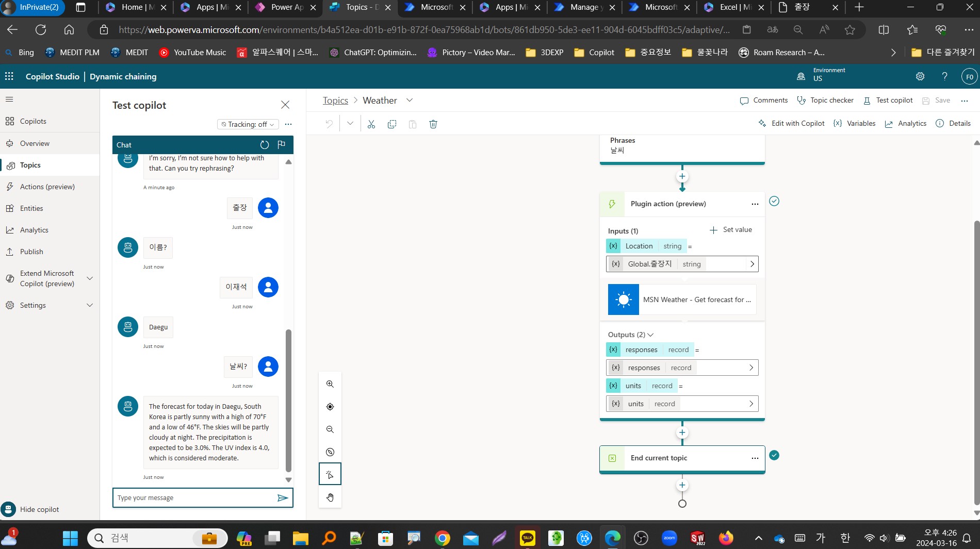Undo the last canvas edit
The height and width of the screenshot is (549, 980).
pyautogui.click(x=329, y=124)
